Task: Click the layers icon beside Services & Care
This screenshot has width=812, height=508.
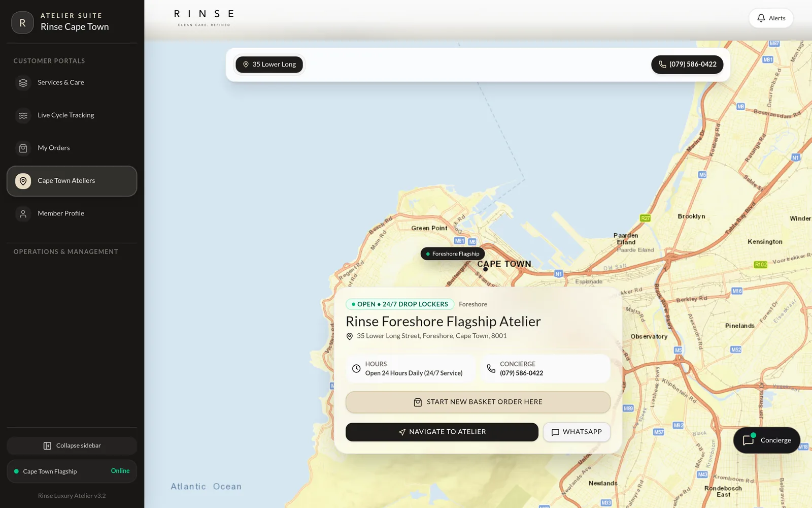Action: tap(23, 82)
